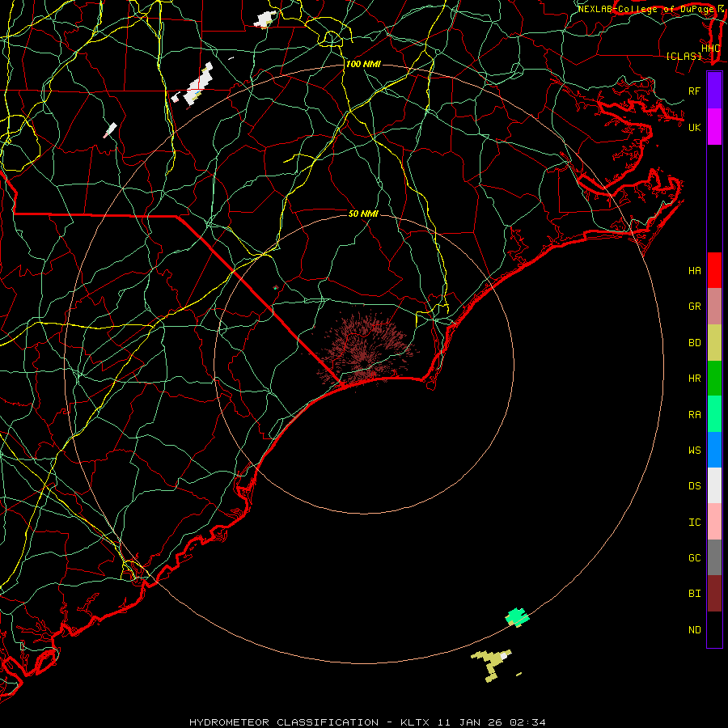Click the 100 NMI range ring label
728x728 pixels.
(363, 64)
